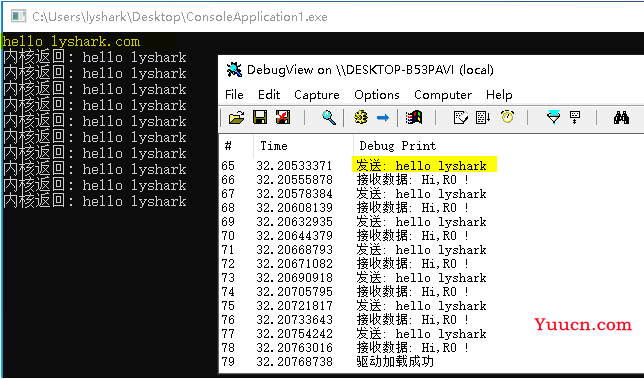Click the DebugView title bar app icon
The image size is (644, 379).
point(234,70)
